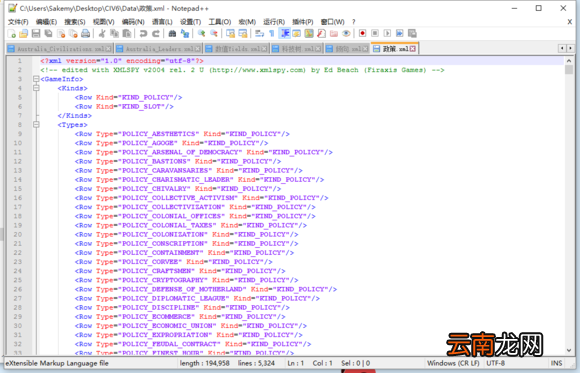Image resolution: width=580 pixels, height=373 pixels.
Task: Close the Australia_Leaders.xml tab
Action: pyautogui.click(x=198, y=49)
